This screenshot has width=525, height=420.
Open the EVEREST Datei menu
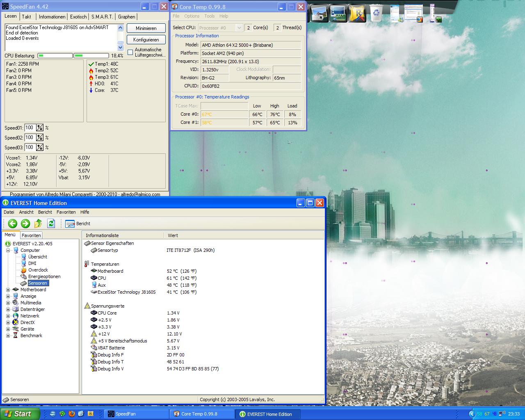coord(9,212)
